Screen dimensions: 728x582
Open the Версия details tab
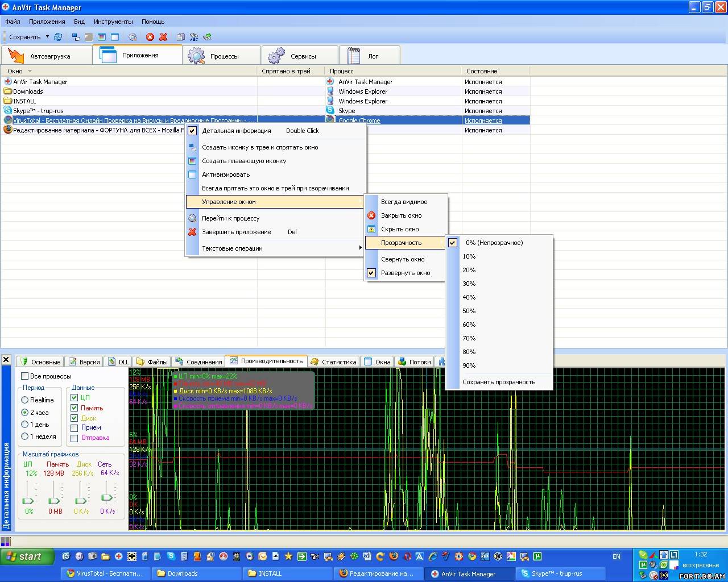pyautogui.click(x=84, y=361)
